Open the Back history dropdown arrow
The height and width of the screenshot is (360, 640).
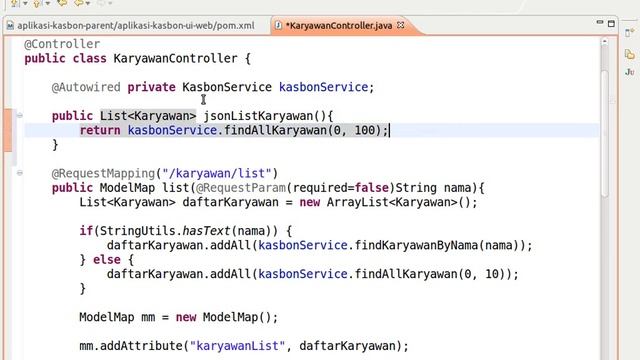87,4
